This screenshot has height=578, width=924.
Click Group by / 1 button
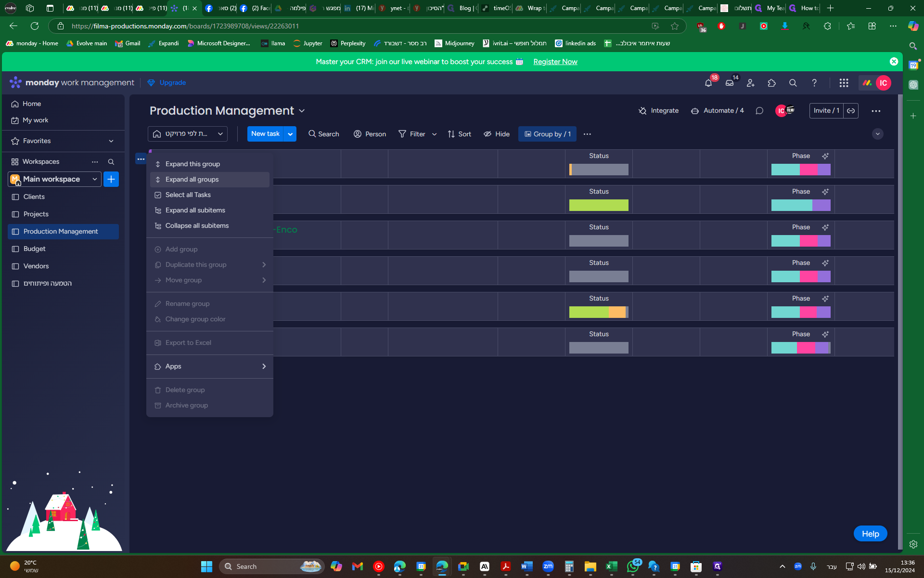click(548, 134)
